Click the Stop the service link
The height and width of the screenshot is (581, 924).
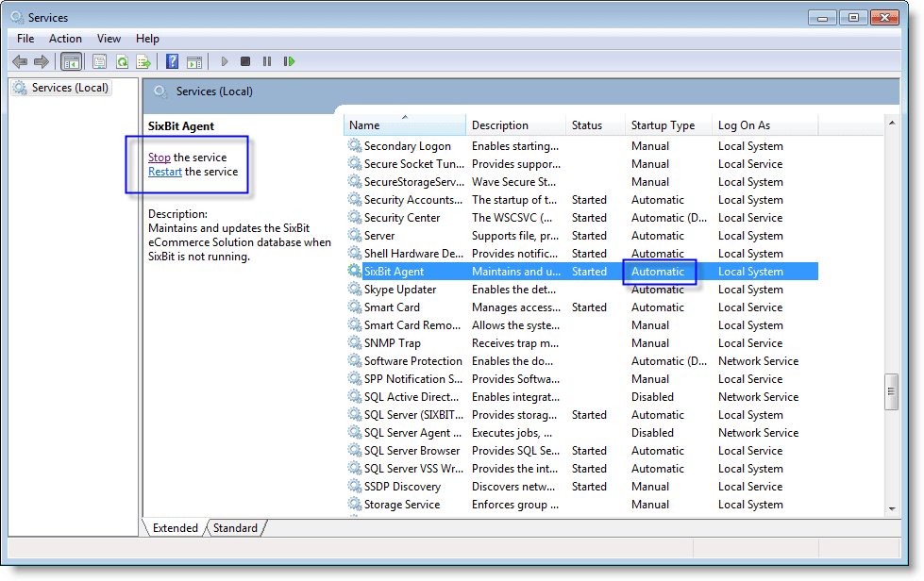160,158
